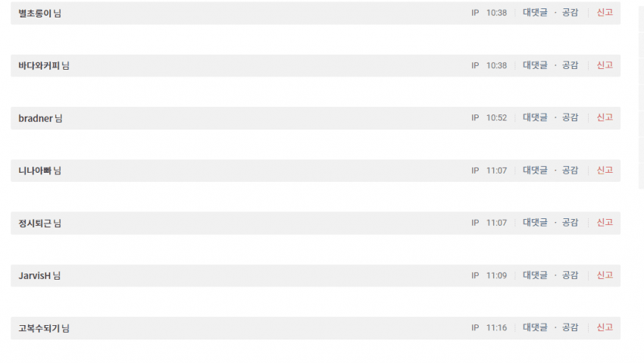Report bradner's comment using 신고
The width and height of the screenshot is (644, 363).
pyautogui.click(x=605, y=117)
